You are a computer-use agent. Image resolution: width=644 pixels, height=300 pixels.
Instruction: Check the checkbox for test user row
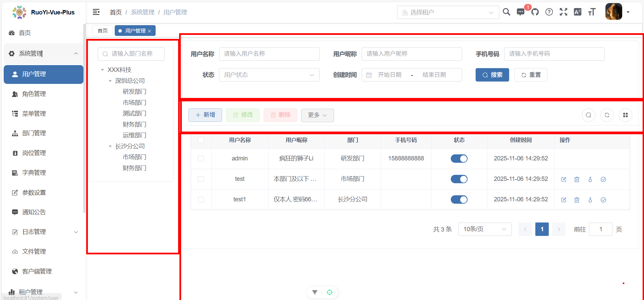pos(201,179)
